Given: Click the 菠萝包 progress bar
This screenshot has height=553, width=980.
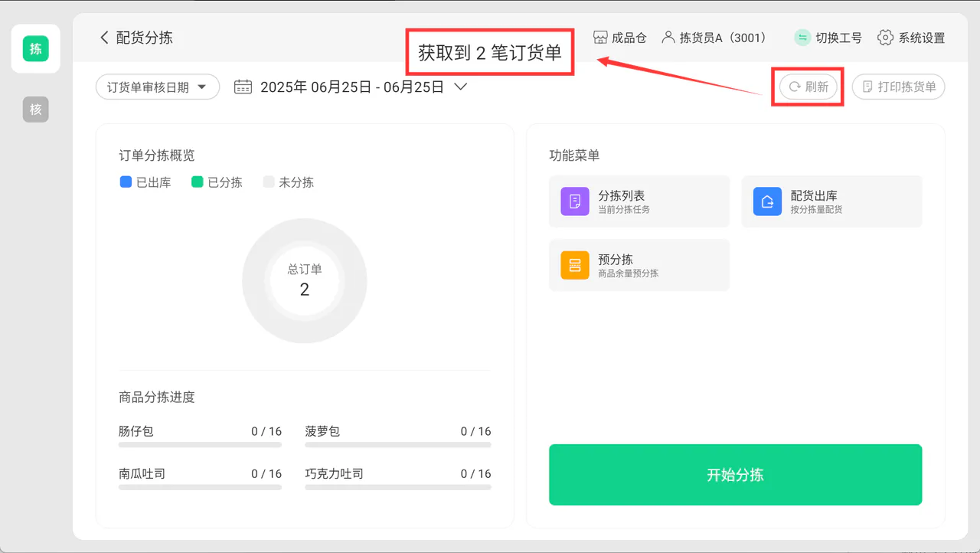Looking at the screenshot, I should click(398, 444).
